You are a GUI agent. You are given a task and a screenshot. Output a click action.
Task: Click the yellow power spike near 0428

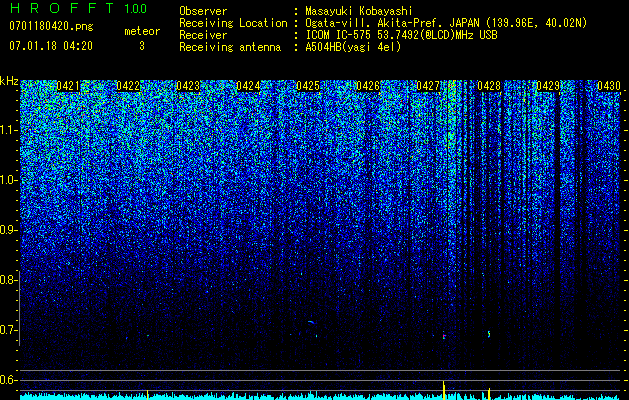[x=489, y=394]
